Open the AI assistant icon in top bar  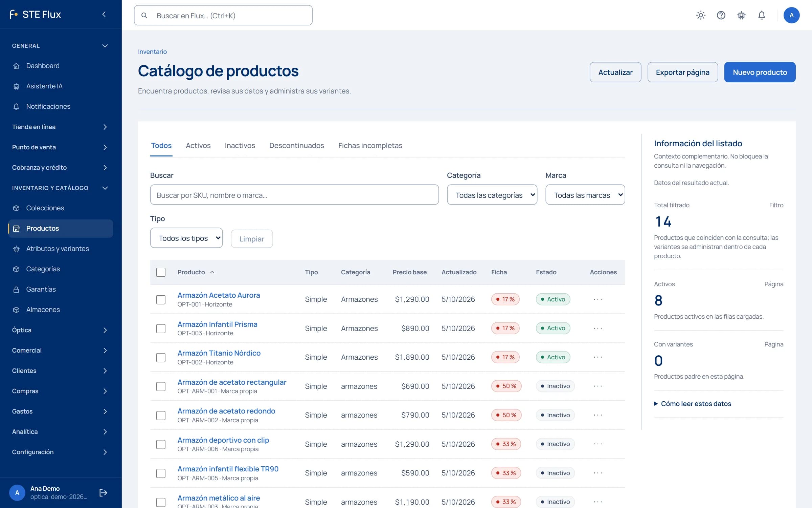pyautogui.click(x=741, y=15)
